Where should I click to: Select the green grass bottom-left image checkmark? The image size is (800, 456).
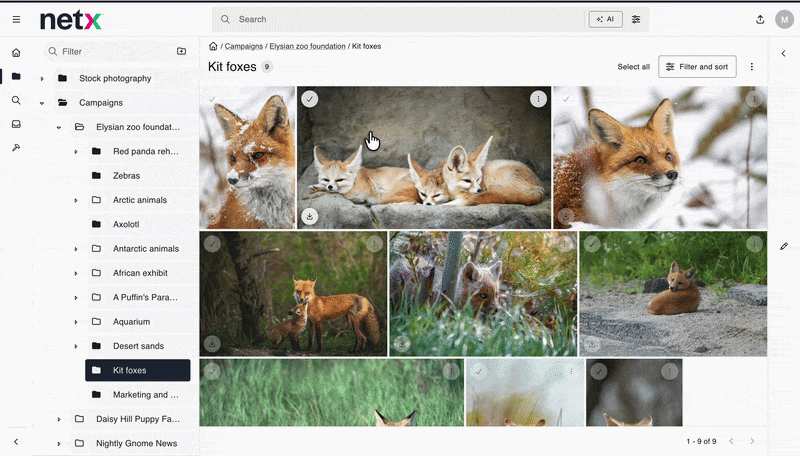click(212, 371)
